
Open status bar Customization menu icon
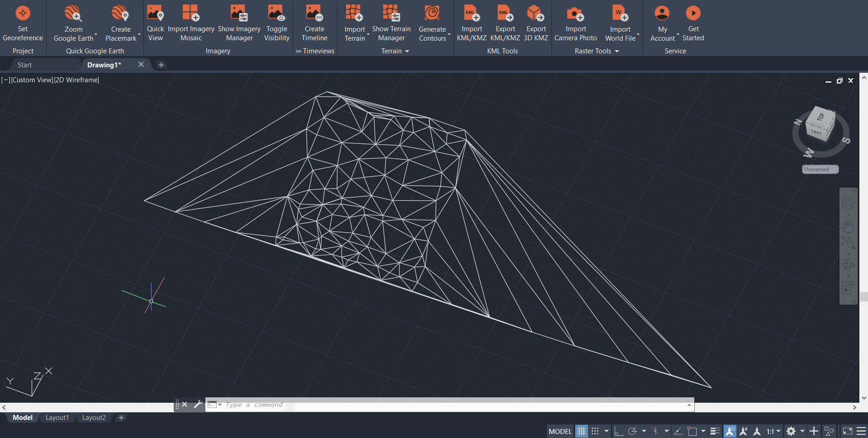point(861,431)
